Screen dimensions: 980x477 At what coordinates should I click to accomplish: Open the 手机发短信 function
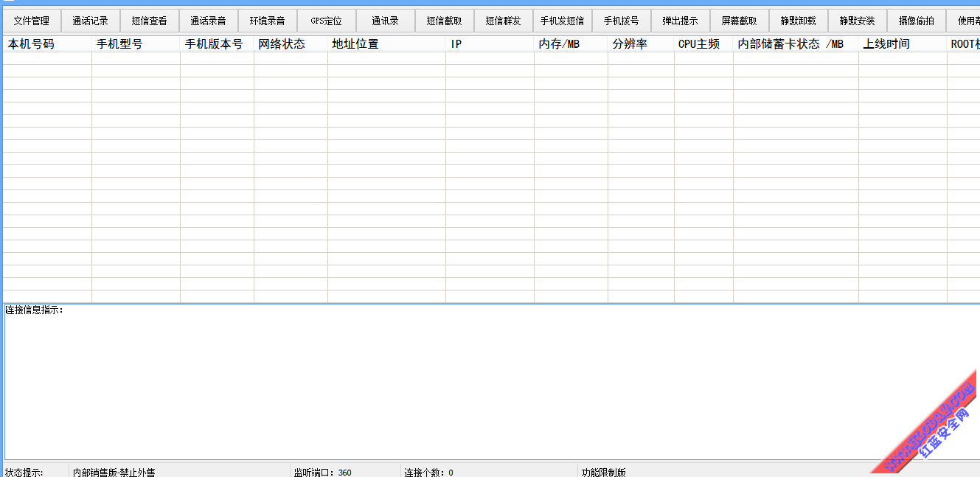click(563, 21)
